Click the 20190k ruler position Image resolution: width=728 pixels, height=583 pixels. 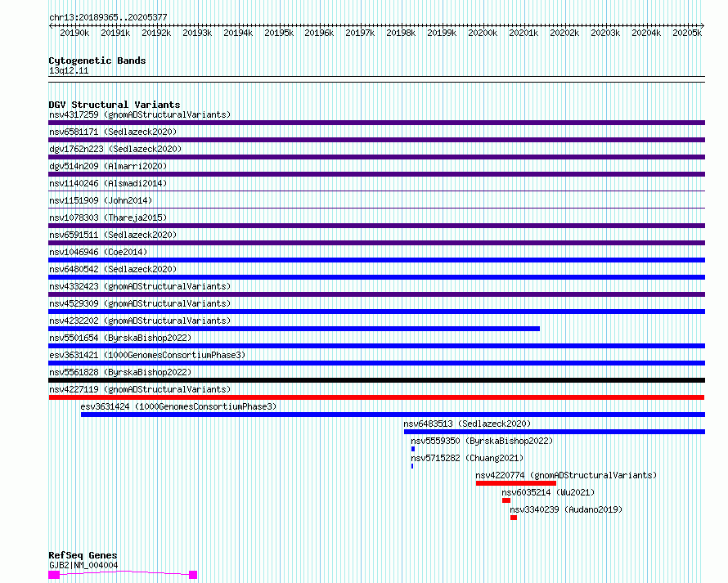pos(74,33)
